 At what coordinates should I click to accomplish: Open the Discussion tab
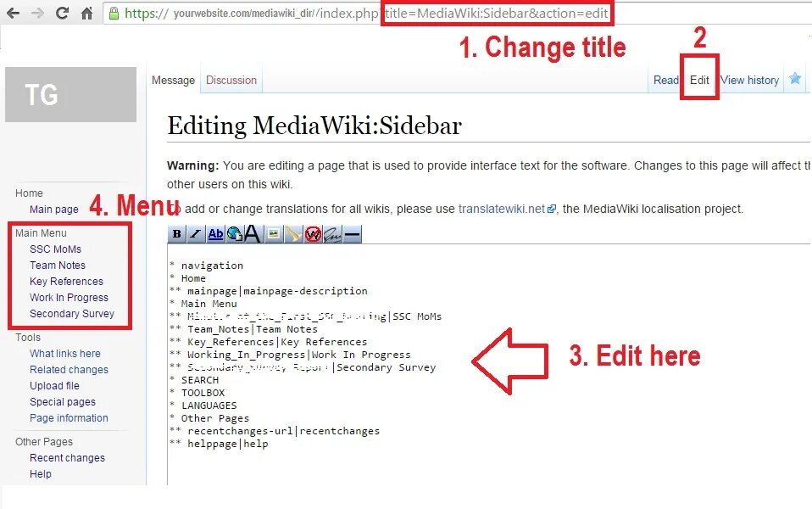[x=231, y=81]
